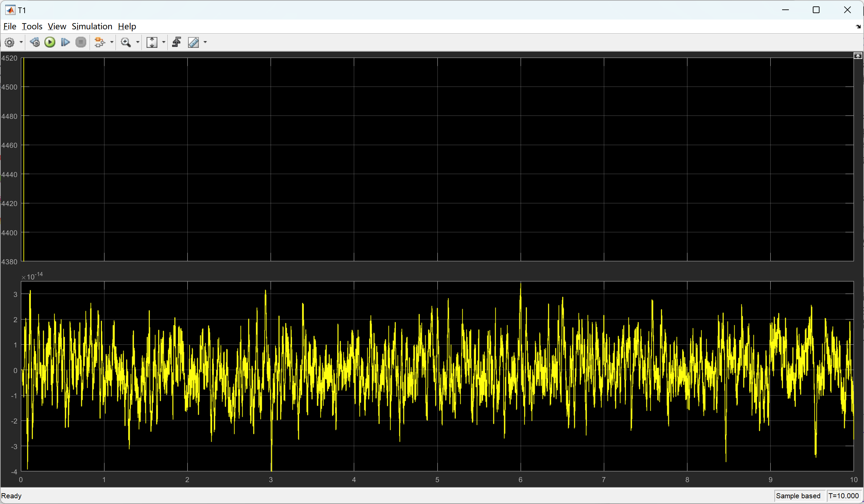Click the dock scope arrow at top-right
The height and width of the screenshot is (504, 864).
pyautogui.click(x=858, y=27)
